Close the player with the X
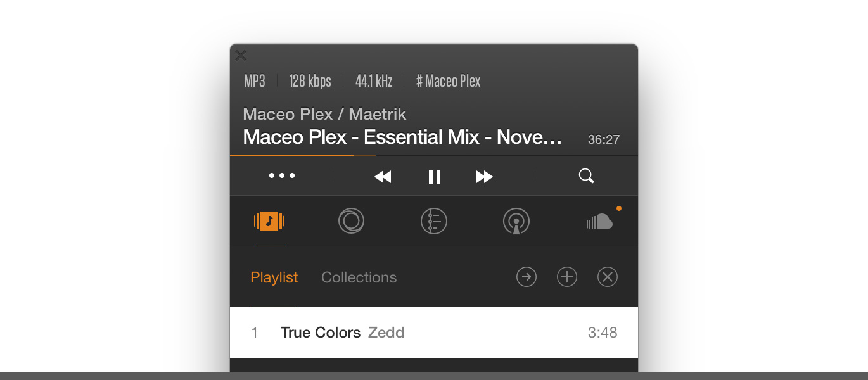The width and height of the screenshot is (868, 380). 241,55
